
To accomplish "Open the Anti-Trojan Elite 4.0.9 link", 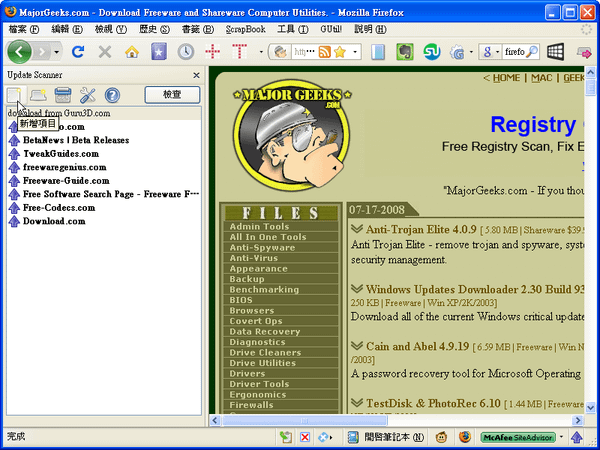I will point(421,229).
